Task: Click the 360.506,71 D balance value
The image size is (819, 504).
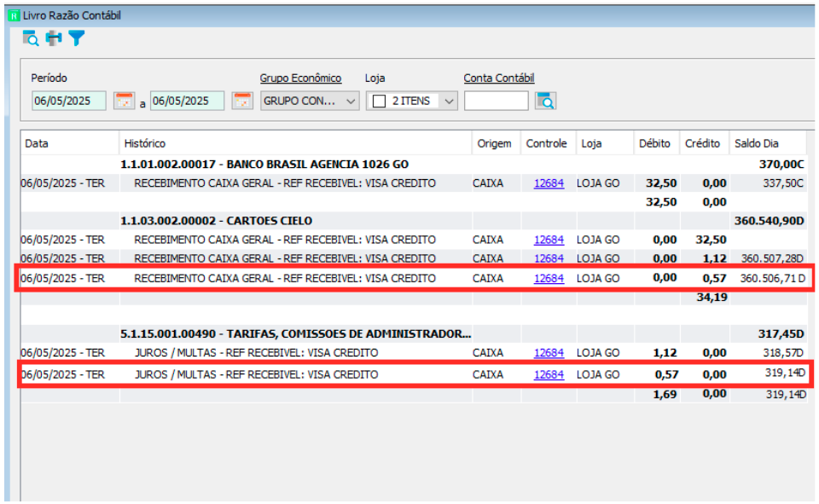Action: coord(773,278)
